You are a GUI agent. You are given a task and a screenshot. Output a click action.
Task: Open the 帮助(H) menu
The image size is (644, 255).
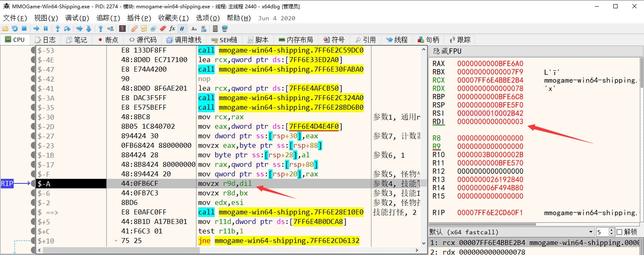tap(239, 18)
